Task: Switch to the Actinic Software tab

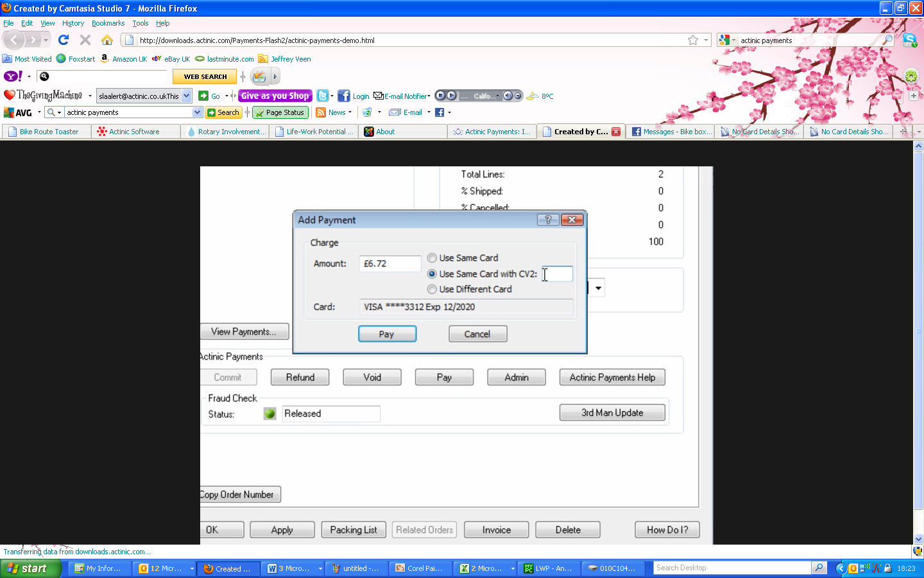Action: (134, 132)
